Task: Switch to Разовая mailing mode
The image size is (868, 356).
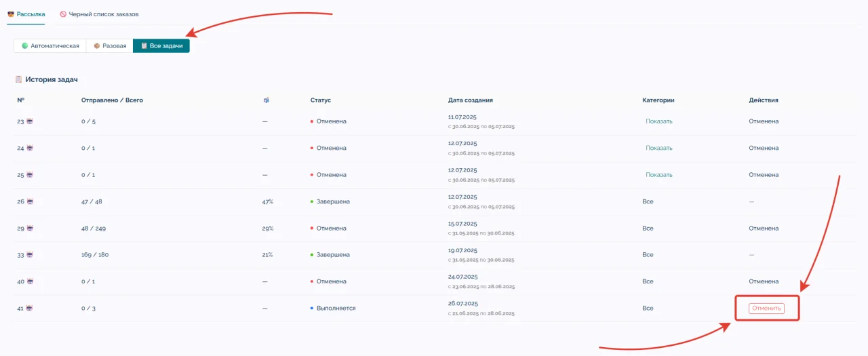Action: pyautogui.click(x=110, y=46)
